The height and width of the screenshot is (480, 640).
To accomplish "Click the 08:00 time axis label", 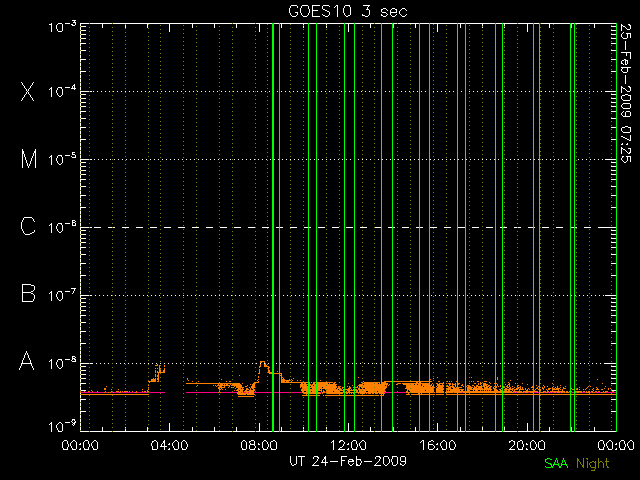I will point(259,445).
